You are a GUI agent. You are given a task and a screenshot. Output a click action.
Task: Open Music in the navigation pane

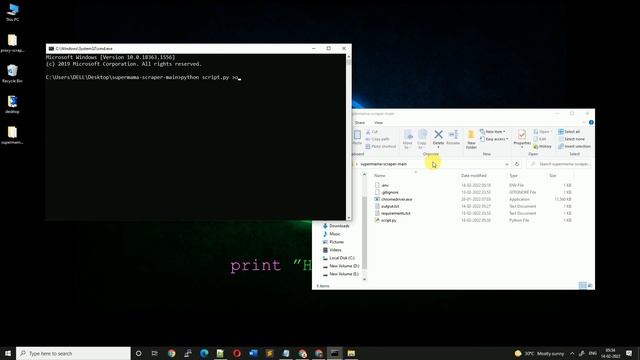331,234
